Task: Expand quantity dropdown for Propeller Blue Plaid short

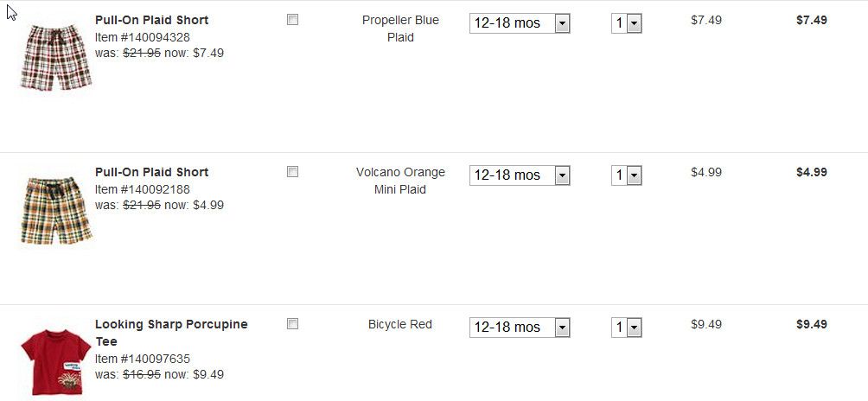Action: (626, 23)
